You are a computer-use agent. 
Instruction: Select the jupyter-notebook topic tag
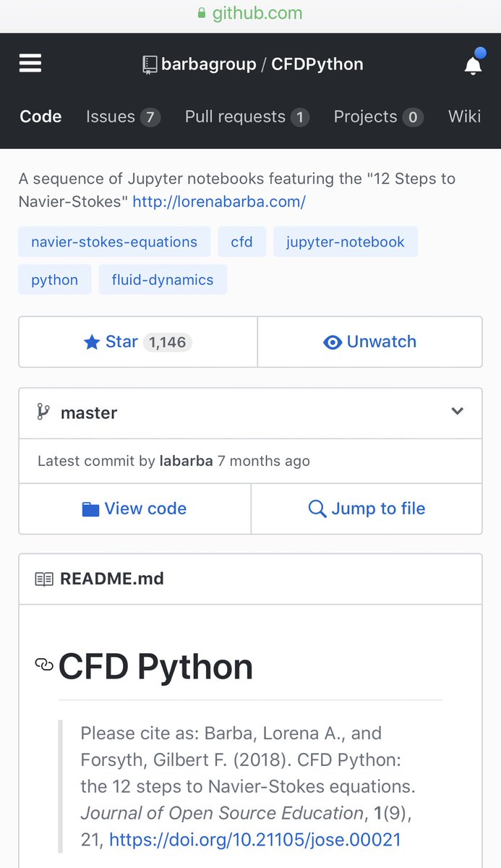pyautogui.click(x=346, y=242)
